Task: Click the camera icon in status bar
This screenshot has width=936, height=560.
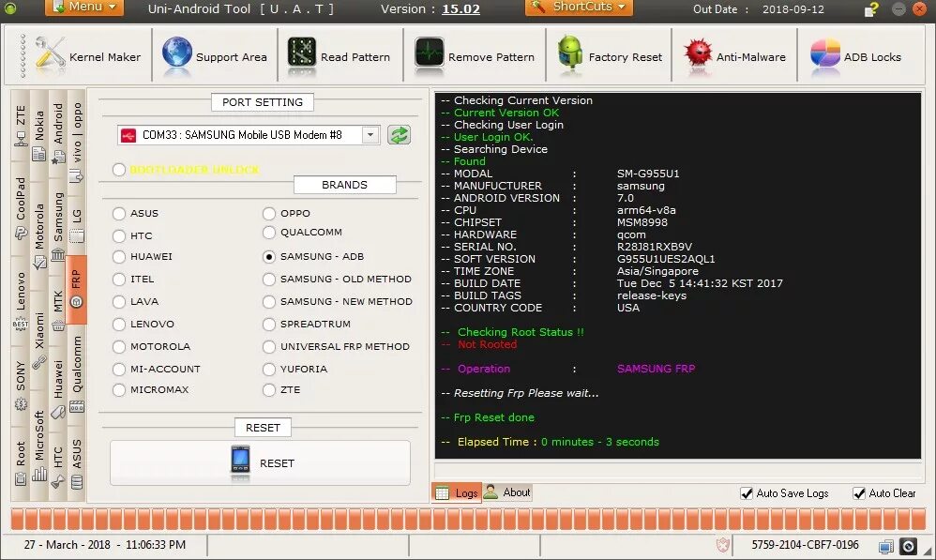Action: click(908, 546)
